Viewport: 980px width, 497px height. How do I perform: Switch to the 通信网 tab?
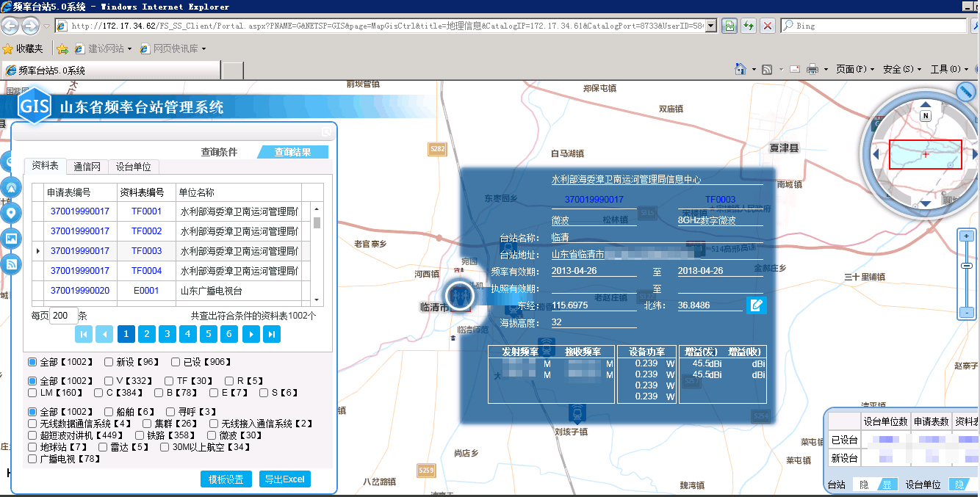click(x=87, y=167)
